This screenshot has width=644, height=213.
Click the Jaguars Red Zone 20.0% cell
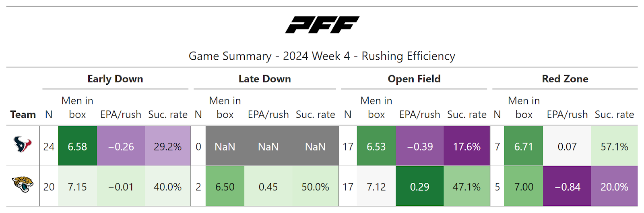pos(614,187)
